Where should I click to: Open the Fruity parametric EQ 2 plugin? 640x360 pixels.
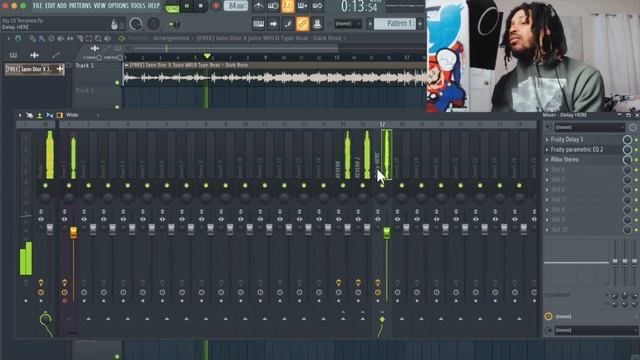pos(577,149)
